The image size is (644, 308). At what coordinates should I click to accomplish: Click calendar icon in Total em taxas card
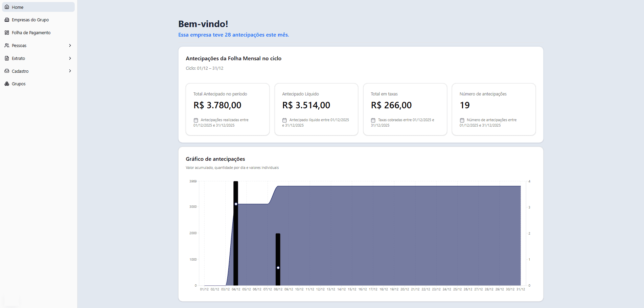coord(373,120)
